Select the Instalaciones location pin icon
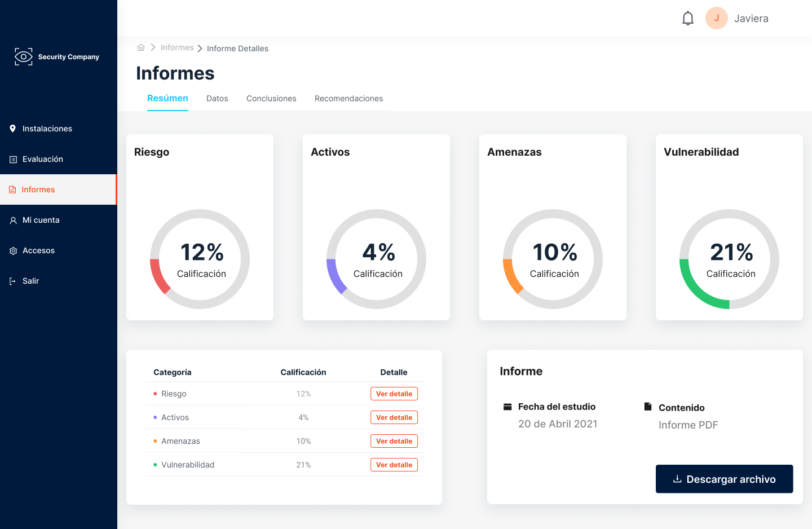This screenshot has width=812, height=529. click(x=13, y=129)
